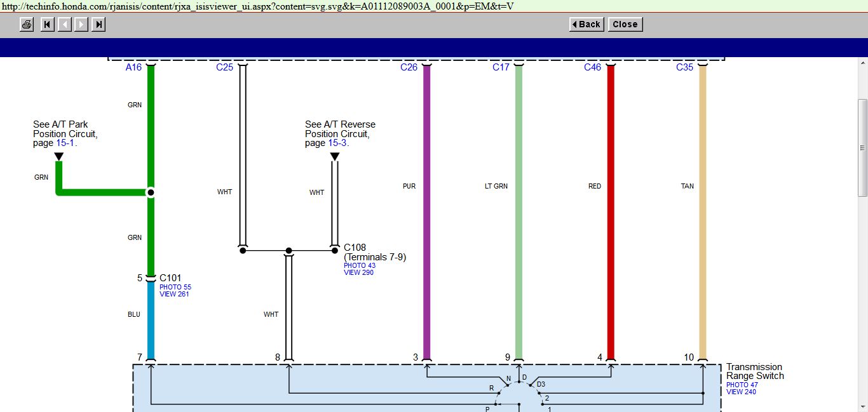Follow the 15-3 Reverse Position Circuit link
This screenshot has width=868, height=412.
(x=337, y=143)
